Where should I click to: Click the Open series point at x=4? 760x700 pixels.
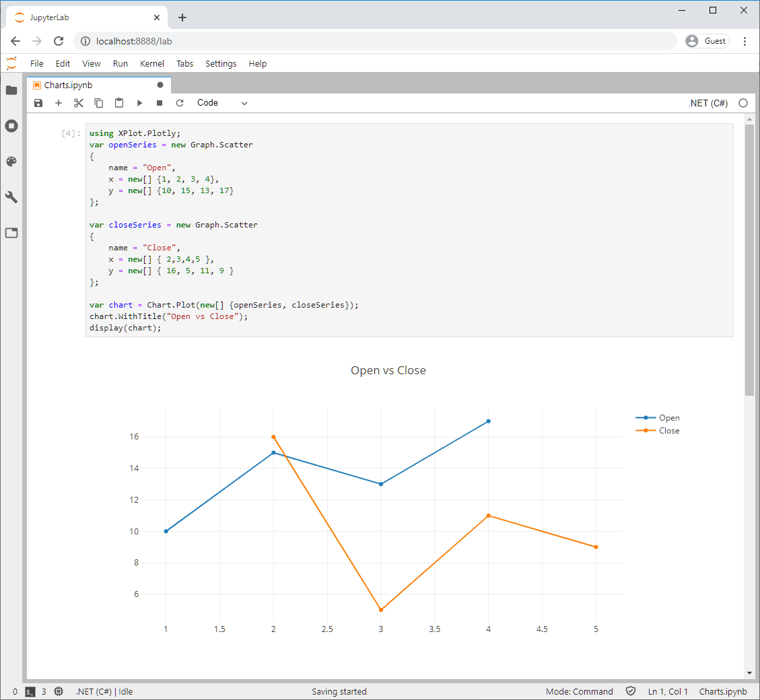coord(488,421)
